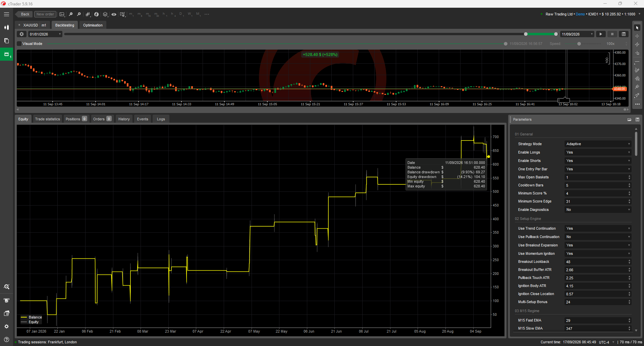Viewport: 644px width, 346px height.
Task: Open the Help icon in the sidebar
Action: tap(6, 340)
